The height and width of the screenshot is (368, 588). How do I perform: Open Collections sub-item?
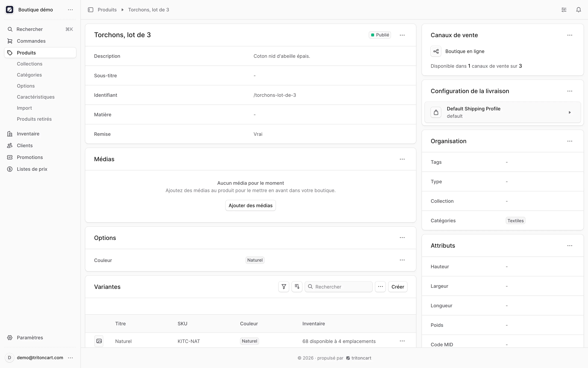coord(30,64)
